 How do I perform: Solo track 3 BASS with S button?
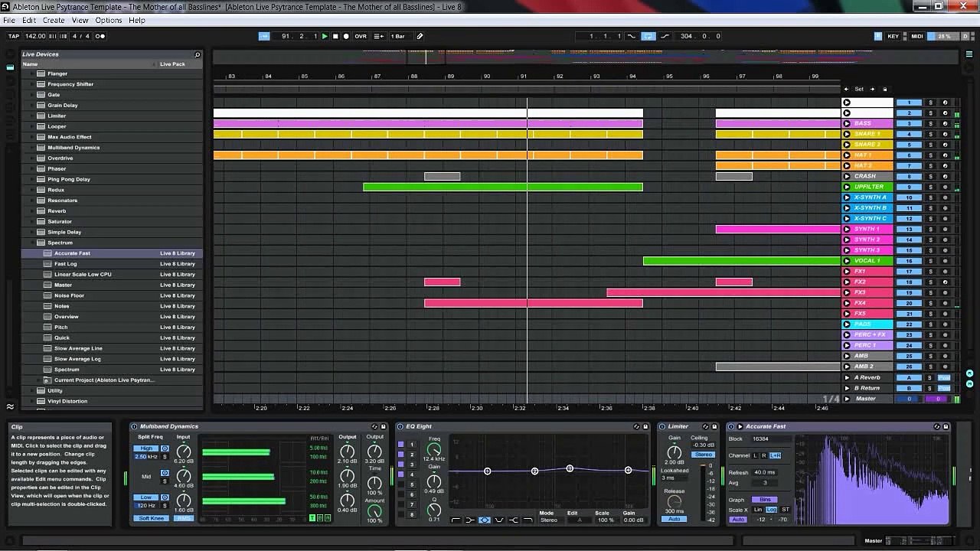pos(931,123)
